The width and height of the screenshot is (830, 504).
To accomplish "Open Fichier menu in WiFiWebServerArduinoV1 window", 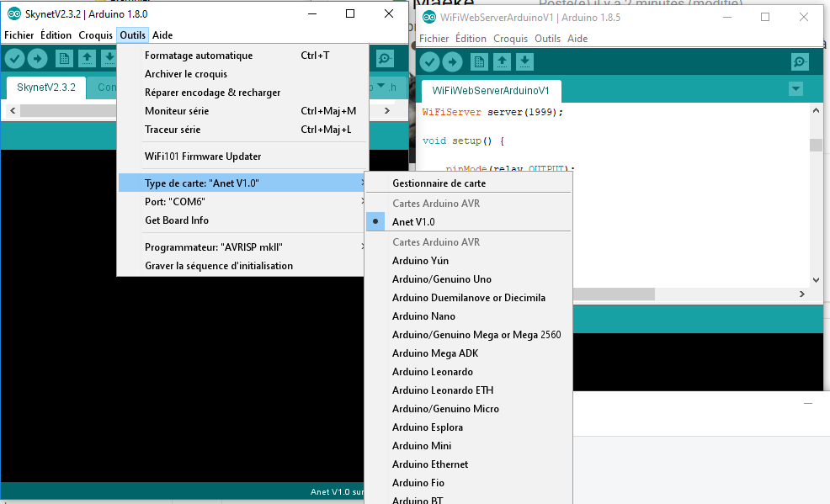I will point(434,38).
